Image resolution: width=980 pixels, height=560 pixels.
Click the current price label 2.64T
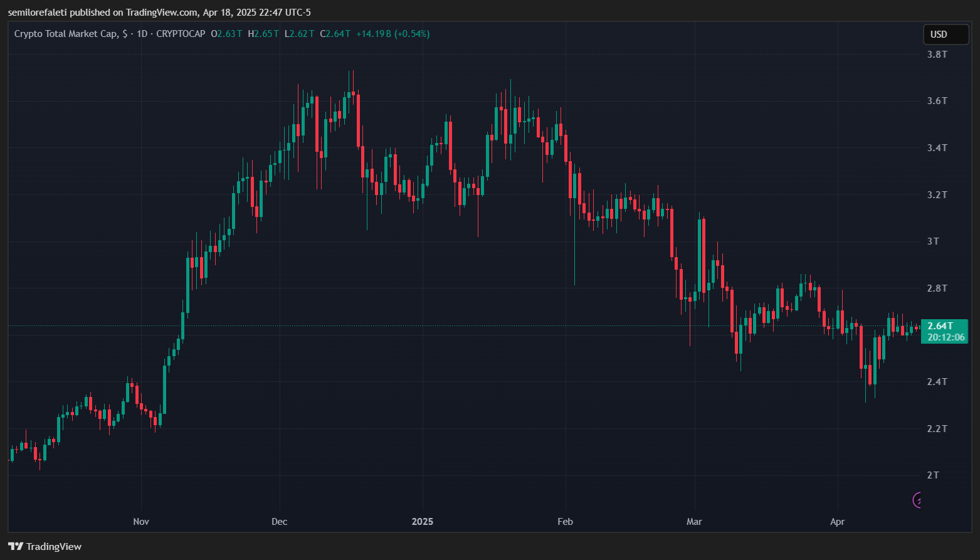[x=944, y=331]
